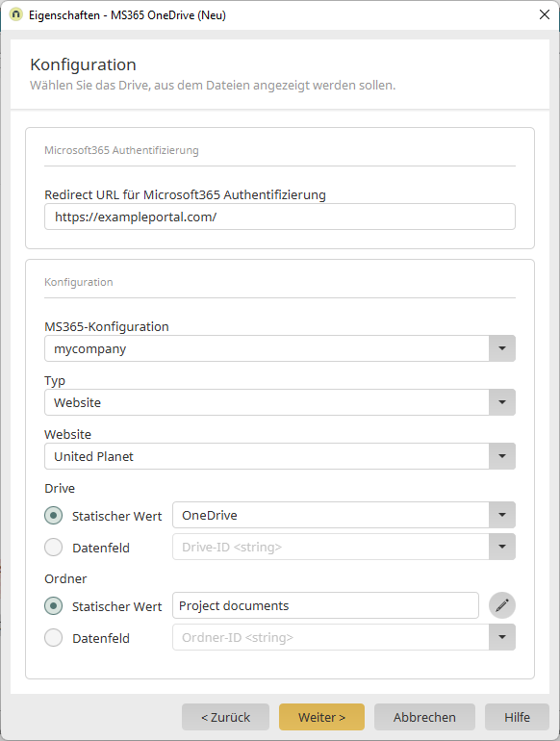
Task: Open help via the Hilfe button
Action: 517,717
